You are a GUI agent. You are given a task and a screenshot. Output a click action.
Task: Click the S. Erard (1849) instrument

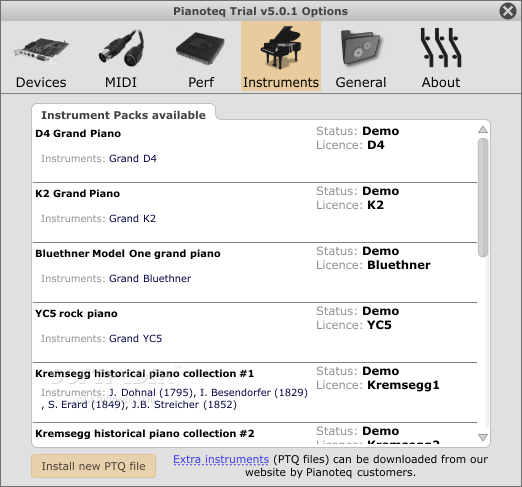pos(86,405)
